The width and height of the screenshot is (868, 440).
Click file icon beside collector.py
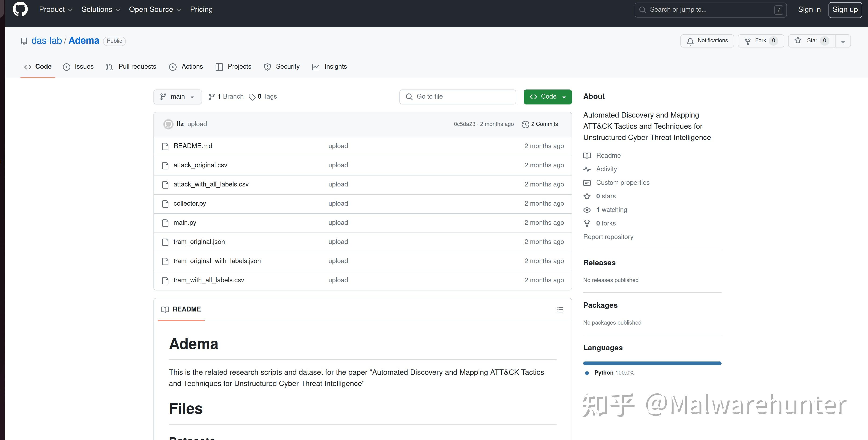[x=165, y=204]
